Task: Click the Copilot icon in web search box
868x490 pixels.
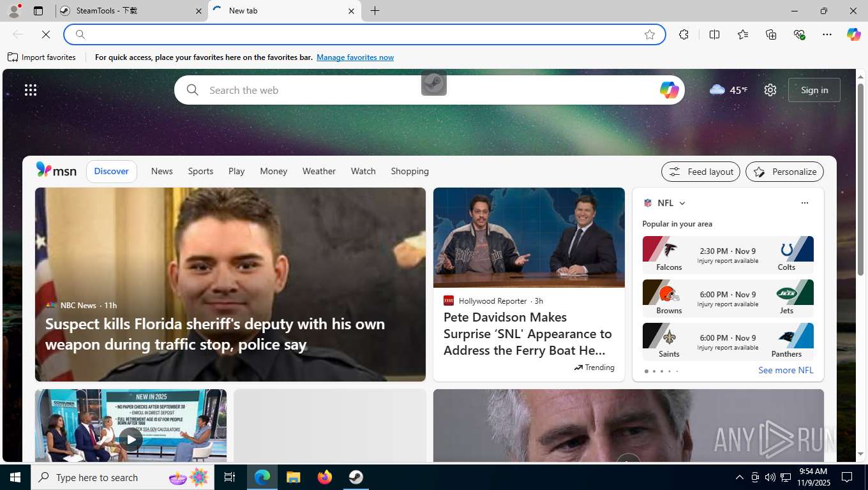Action: 669,90
